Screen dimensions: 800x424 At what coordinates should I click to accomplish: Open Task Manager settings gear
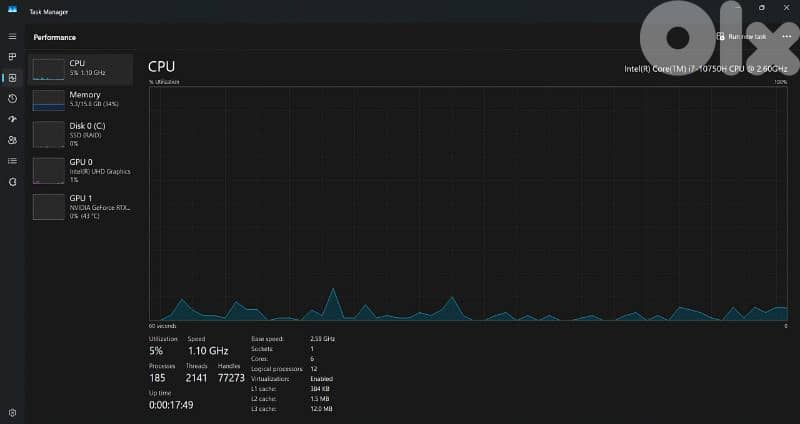tap(12, 412)
